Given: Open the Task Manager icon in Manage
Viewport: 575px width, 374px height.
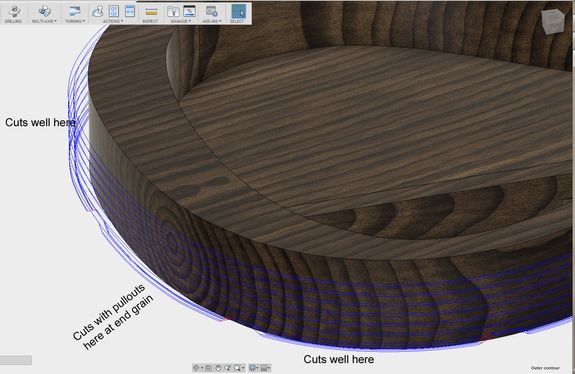Looking at the screenshot, I should pyautogui.click(x=189, y=11).
